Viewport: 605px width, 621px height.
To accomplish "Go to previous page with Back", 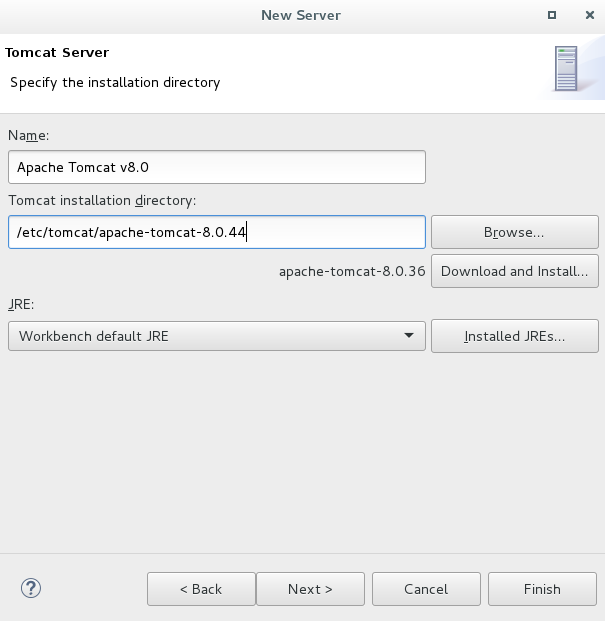I will point(201,589).
